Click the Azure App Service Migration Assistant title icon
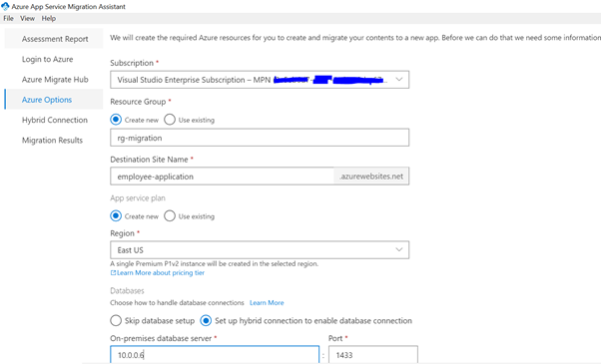The height and width of the screenshot is (364, 601). pyautogui.click(x=5, y=6)
